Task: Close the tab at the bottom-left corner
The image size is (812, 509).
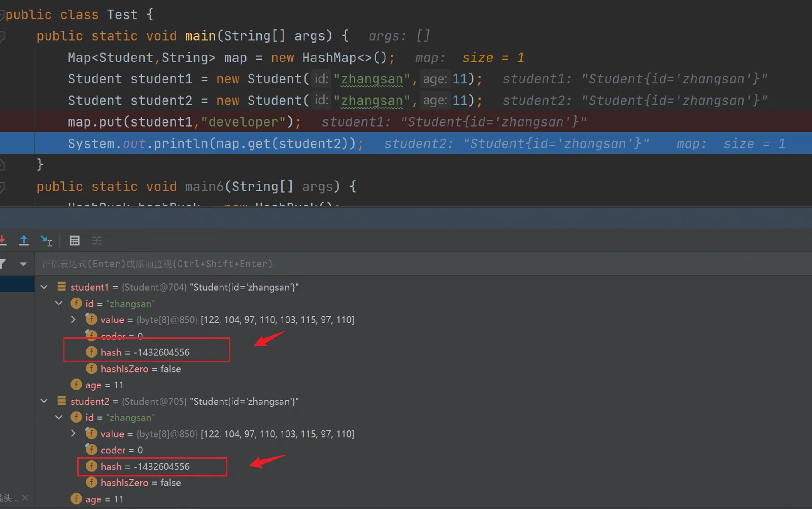Action: tap(25, 498)
